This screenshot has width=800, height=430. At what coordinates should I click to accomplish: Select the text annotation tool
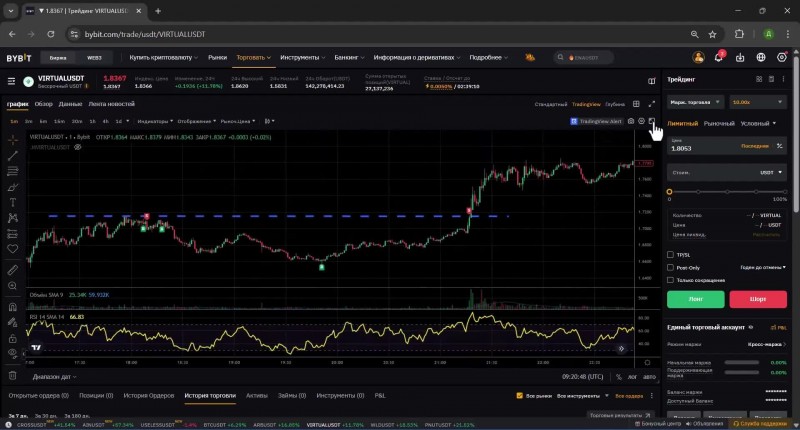[x=13, y=203]
